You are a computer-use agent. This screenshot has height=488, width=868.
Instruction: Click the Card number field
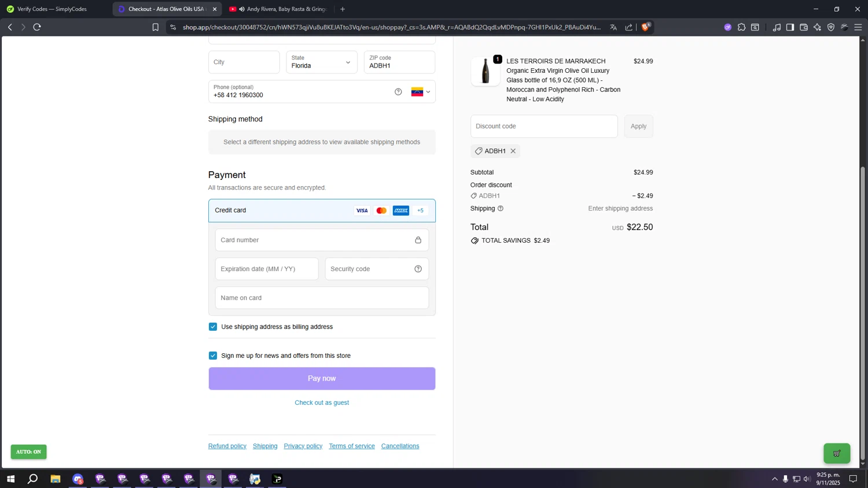coord(322,240)
